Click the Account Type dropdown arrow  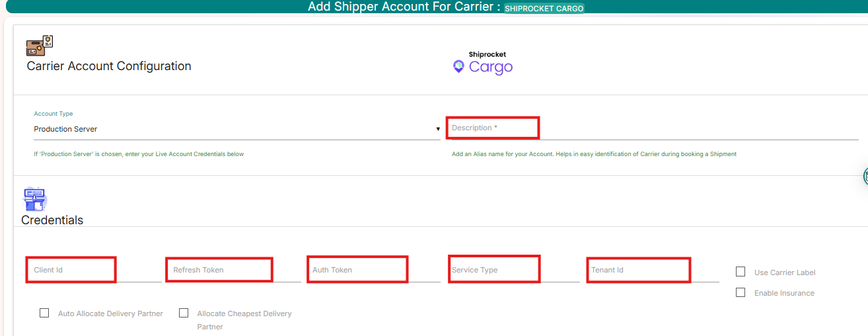437,129
